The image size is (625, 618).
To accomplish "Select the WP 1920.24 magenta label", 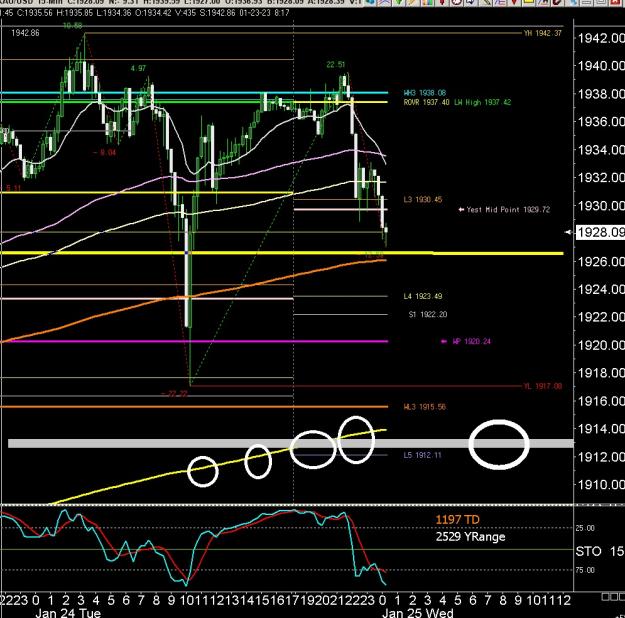I will (x=472, y=342).
